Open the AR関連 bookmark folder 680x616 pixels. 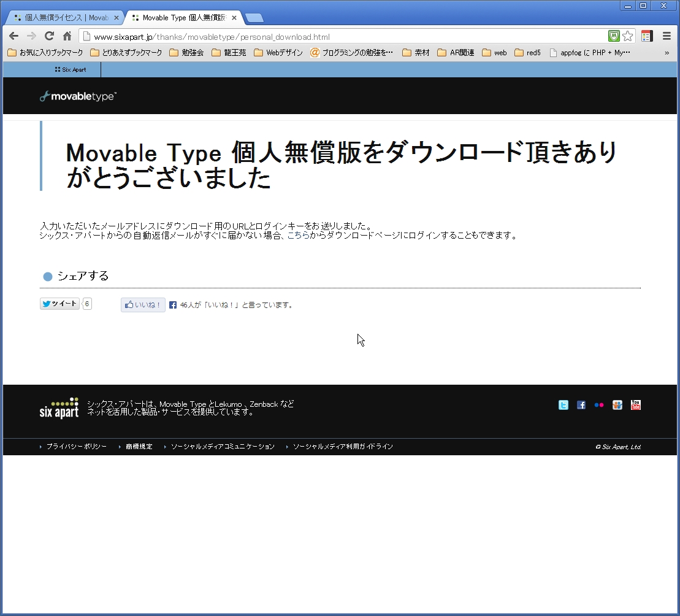coord(456,53)
